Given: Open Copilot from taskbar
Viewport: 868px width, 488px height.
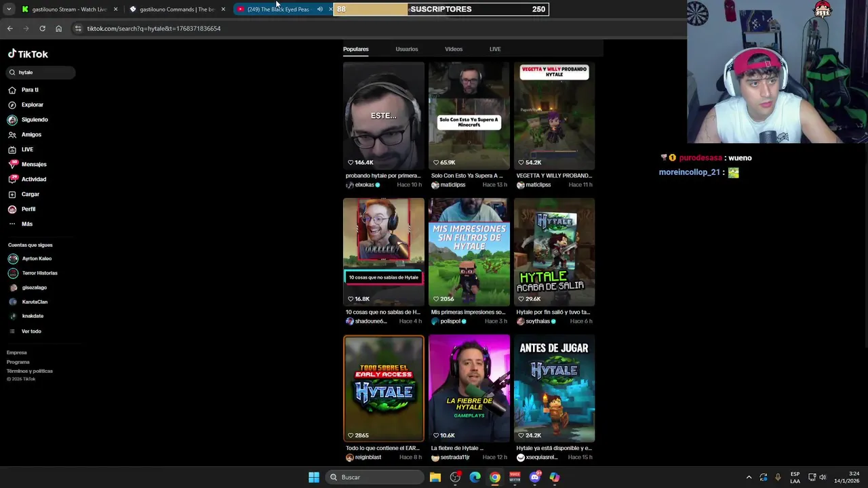Looking at the screenshot, I should coord(555,477).
